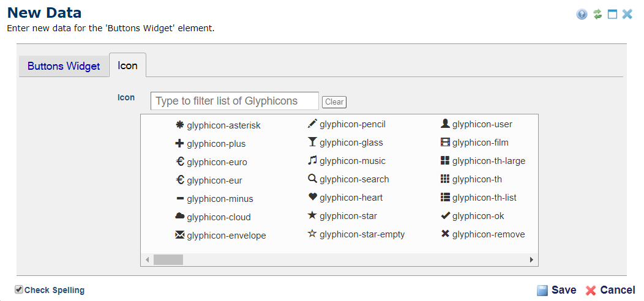Save the new data
The width and height of the screenshot is (644, 301).
(556, 290)
